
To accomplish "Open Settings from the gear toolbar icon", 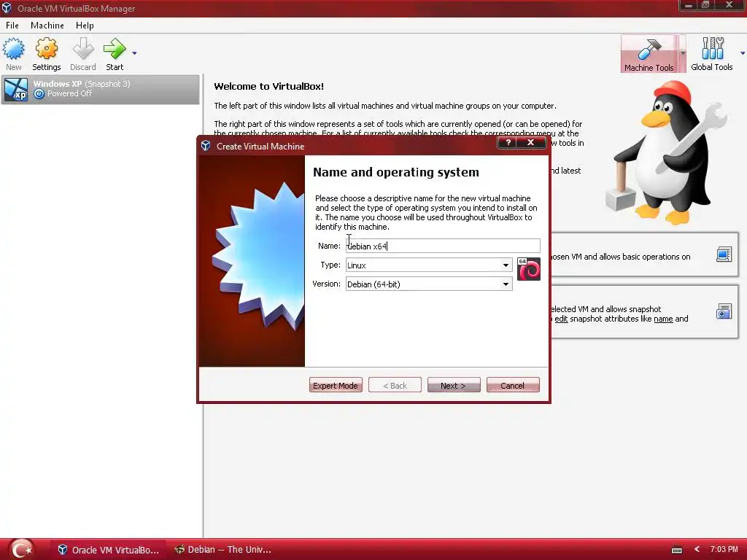I will pos(46,54).
